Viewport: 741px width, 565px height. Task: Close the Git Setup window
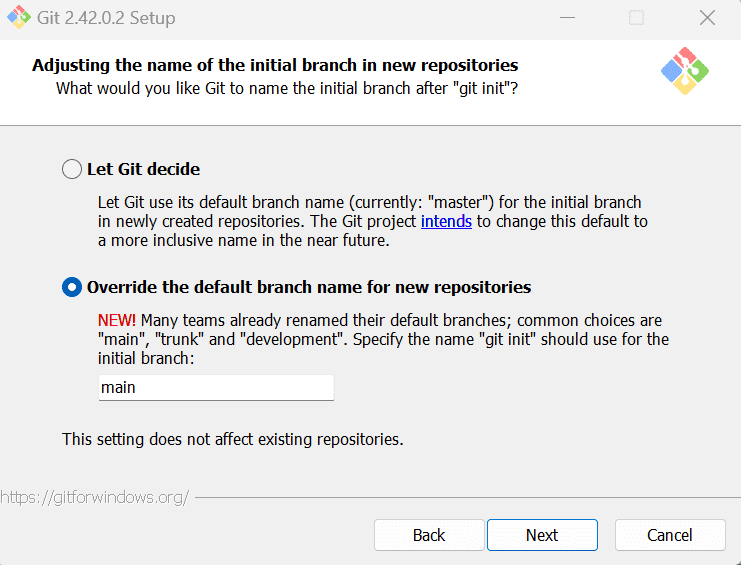[x=707, y=18]
